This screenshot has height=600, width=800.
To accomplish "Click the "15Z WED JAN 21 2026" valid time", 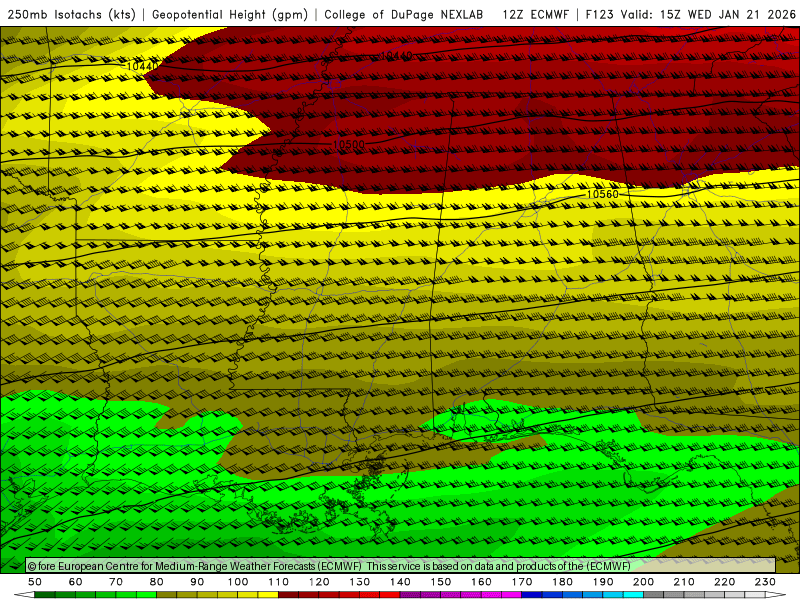I will tap(728, 15).
